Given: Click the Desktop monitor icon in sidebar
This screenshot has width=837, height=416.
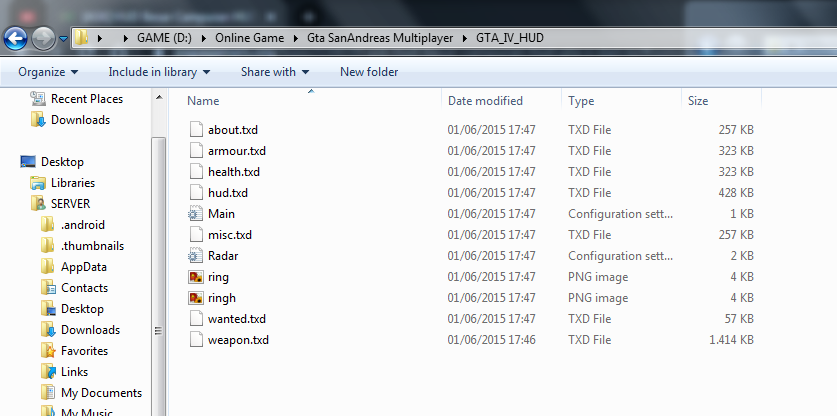Looking at the screenshot, I should (x=28, y=162).
